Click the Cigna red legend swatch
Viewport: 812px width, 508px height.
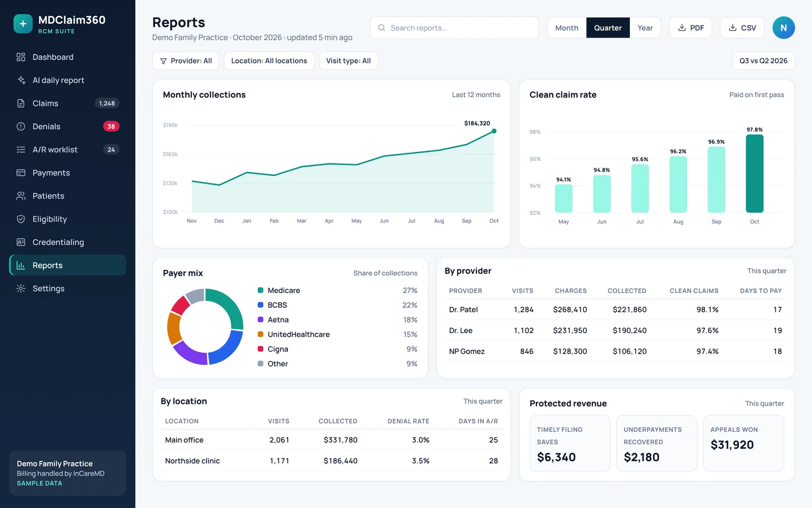[260, 349]
